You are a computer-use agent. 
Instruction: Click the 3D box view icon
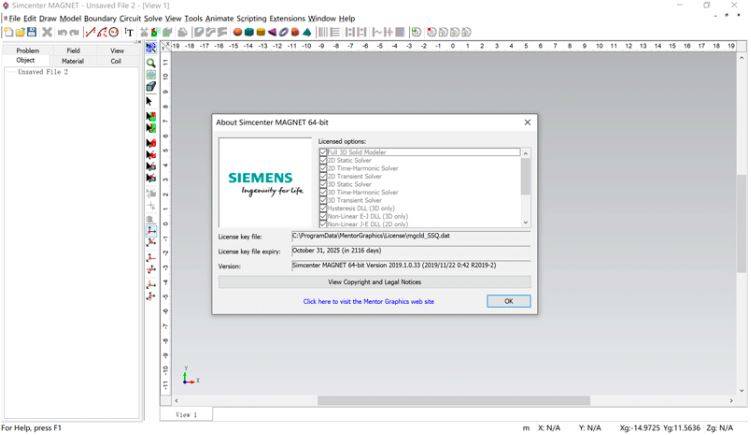click(x=151, y=86)
